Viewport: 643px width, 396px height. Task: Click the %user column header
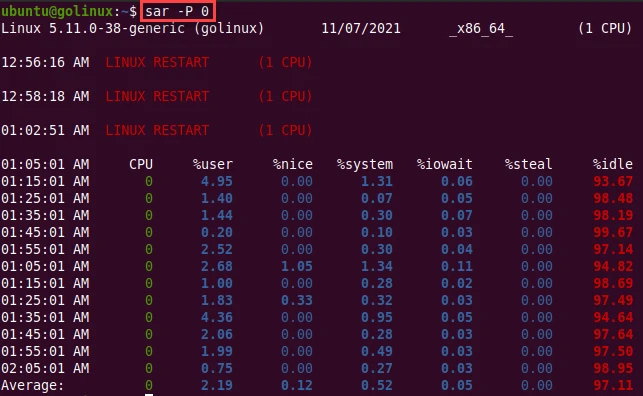click(x=213, y=164)
